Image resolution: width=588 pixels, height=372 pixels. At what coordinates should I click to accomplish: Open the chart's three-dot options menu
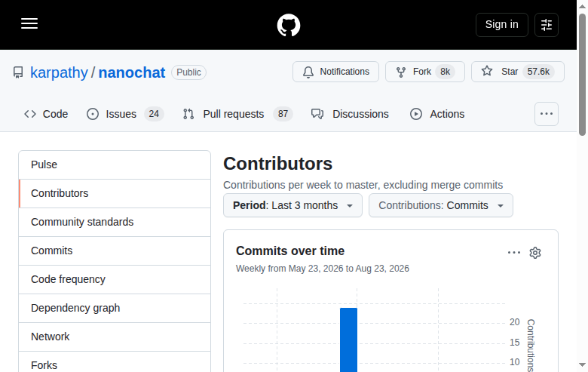point(514,253)
